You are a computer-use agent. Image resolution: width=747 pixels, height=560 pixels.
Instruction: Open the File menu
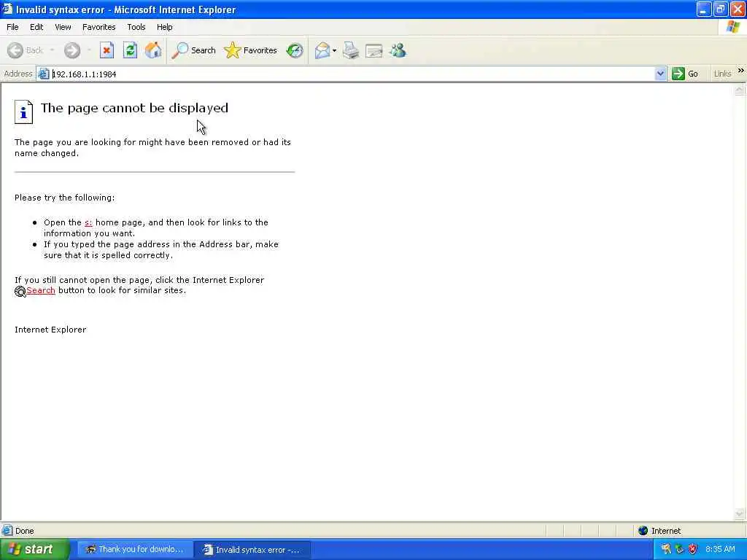13,27
